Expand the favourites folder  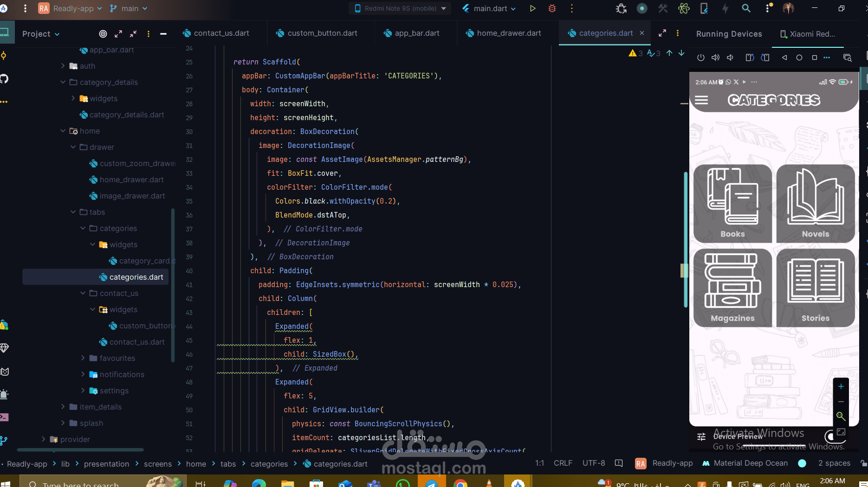83,358
